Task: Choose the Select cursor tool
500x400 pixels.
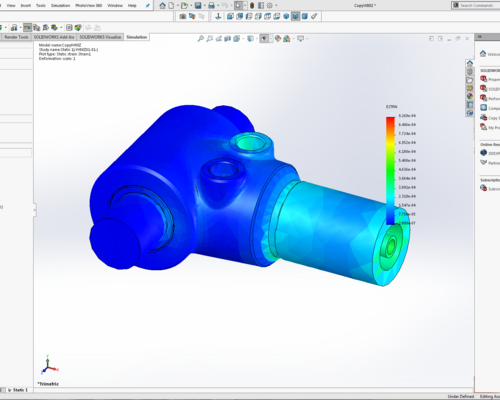Action: (x=238, y=5)
